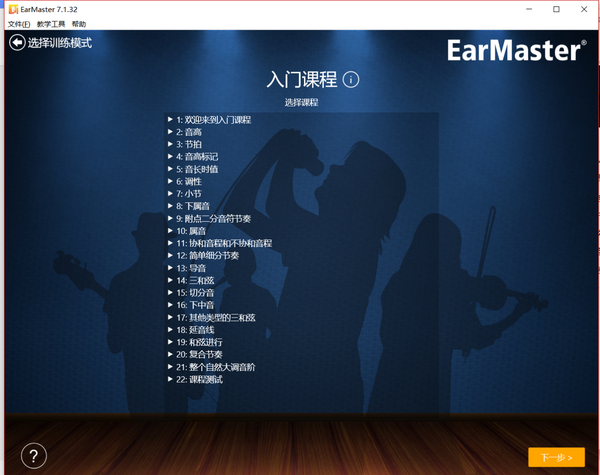Select lesson 6: 调性
Viewport: 600px width, 475px height.
189,182
